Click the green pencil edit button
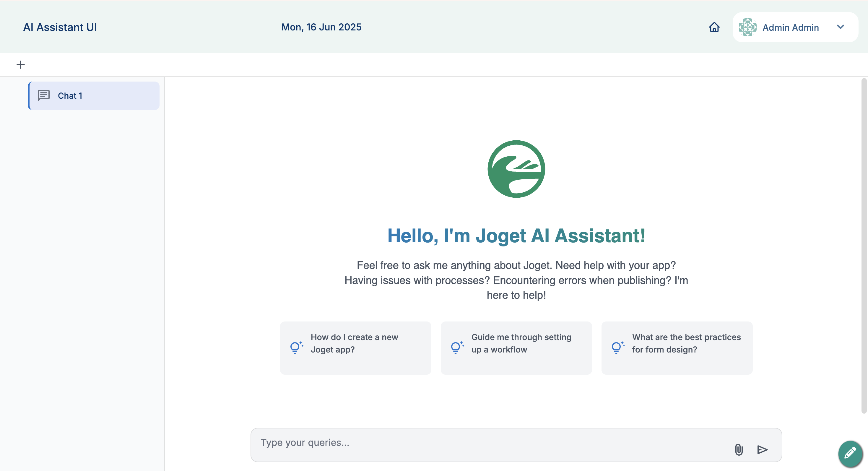The image size is (868, 471). pos(850,454)
